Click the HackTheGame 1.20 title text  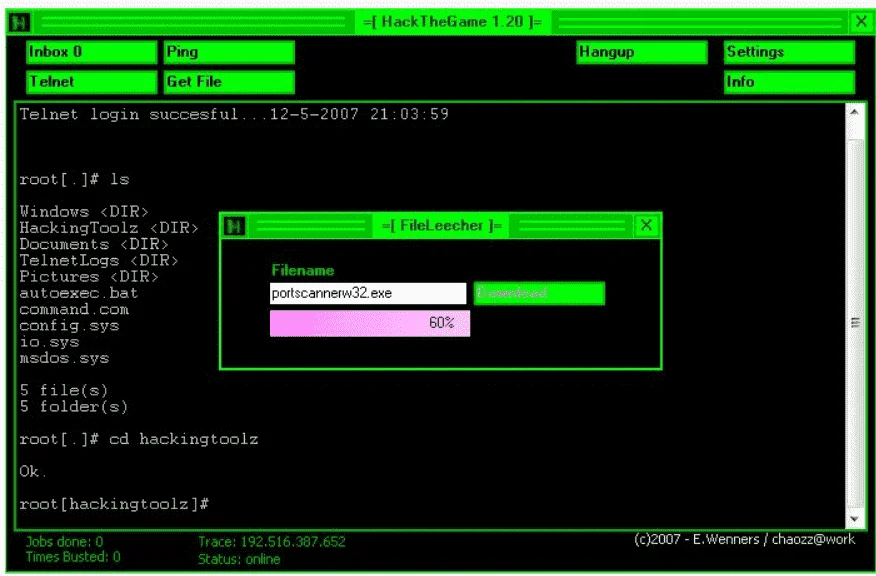pyautogui.click(x=453, y=22)
